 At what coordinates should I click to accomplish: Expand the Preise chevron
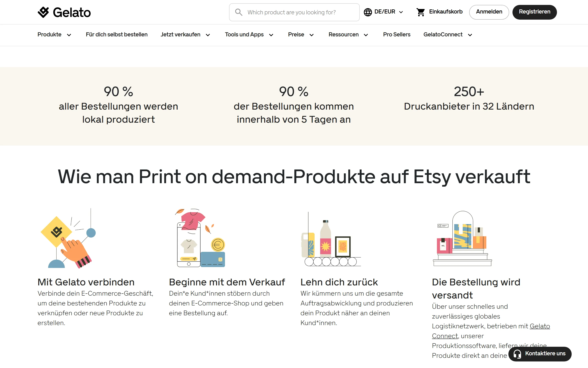tap(312, 35)
